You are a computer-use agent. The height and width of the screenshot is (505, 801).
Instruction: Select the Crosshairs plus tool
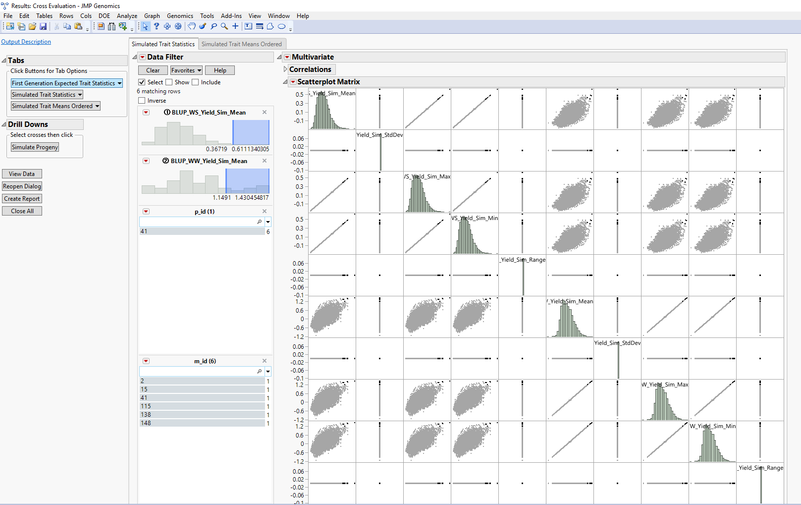(235, 26)
